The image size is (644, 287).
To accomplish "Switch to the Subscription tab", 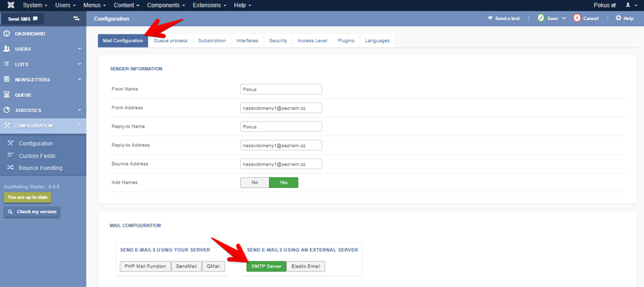I will [212, 41].
